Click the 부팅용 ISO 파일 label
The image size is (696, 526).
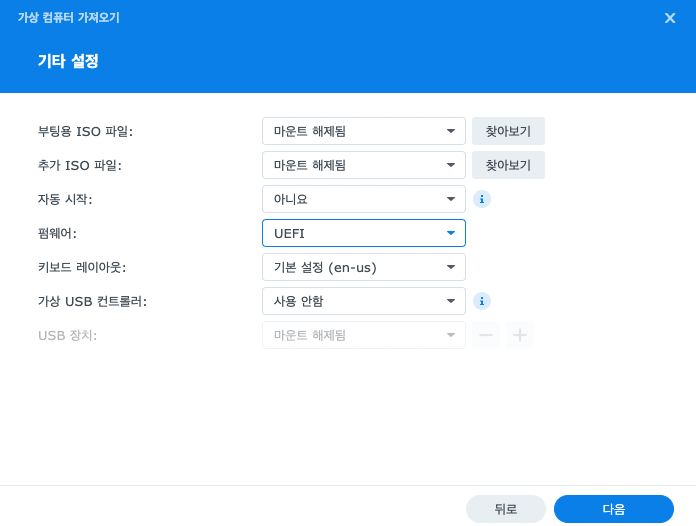[85, 131]
